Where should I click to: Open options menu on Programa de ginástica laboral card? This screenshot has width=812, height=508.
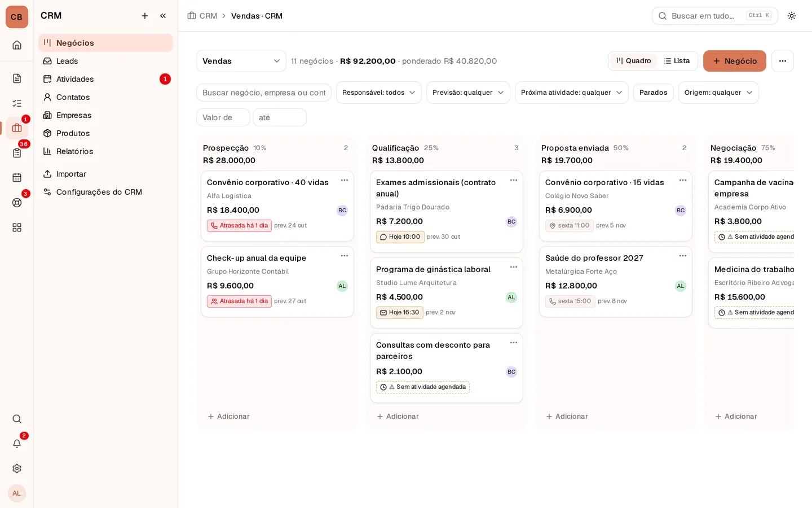click(x=514, y=267)
